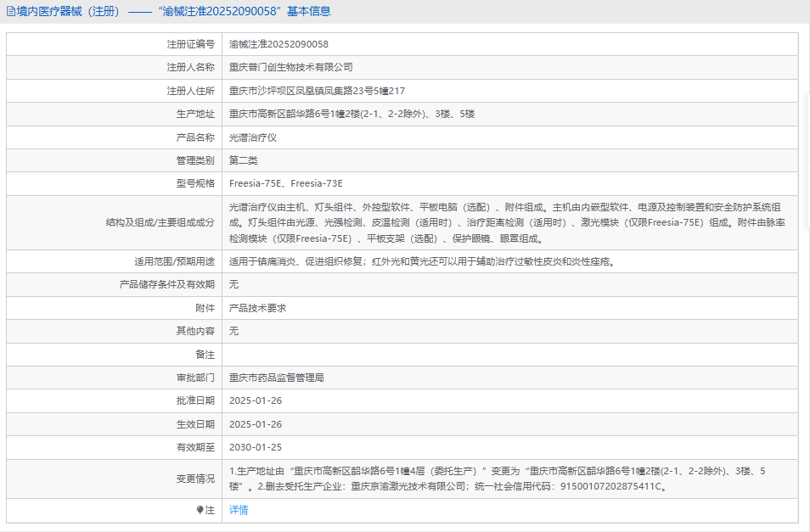Click registrant name 重庆普门创生物技术有限公司
Viewport: 810px width, 532px height.
(291, 67)
